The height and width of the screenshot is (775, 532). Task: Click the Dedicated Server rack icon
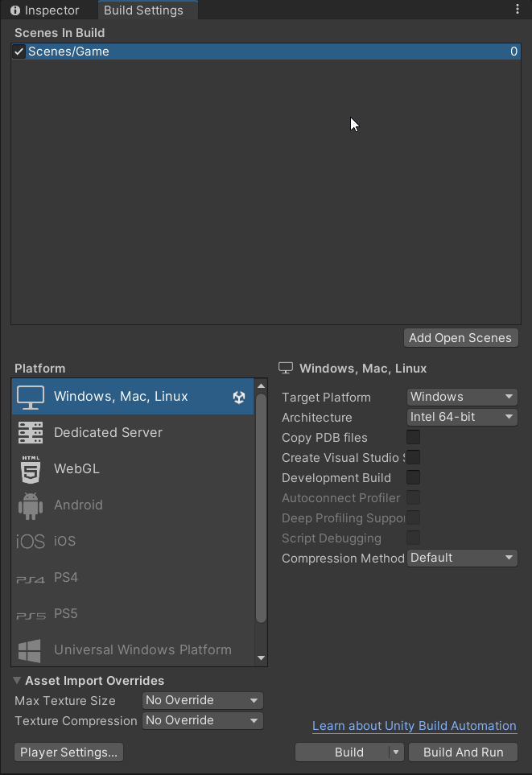[31, 432]
